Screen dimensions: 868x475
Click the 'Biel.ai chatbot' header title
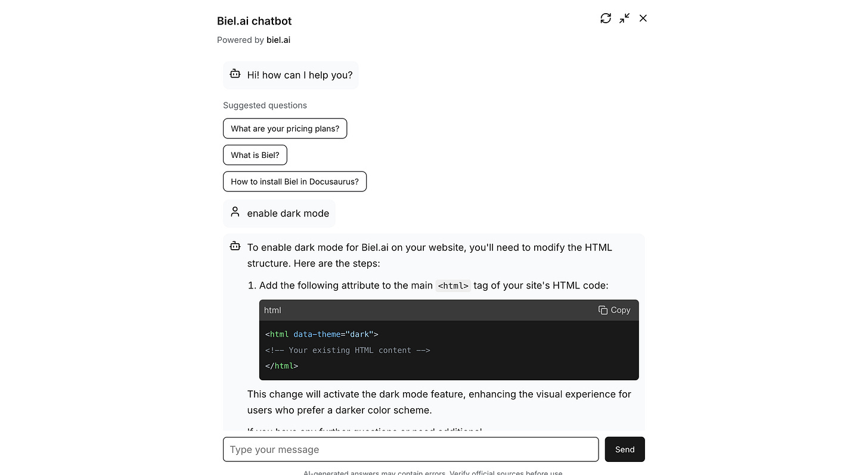[x=254, y=21]
